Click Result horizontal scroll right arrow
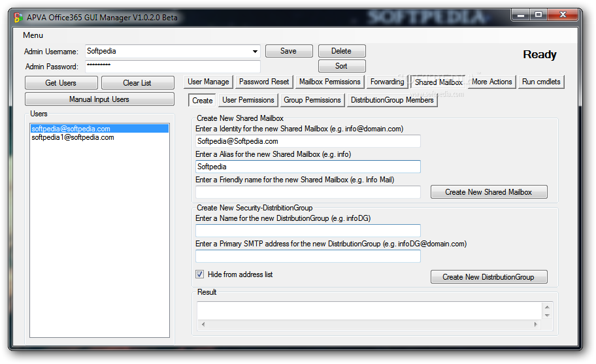Screen dimensions: 596x364 tap(536, 325)
